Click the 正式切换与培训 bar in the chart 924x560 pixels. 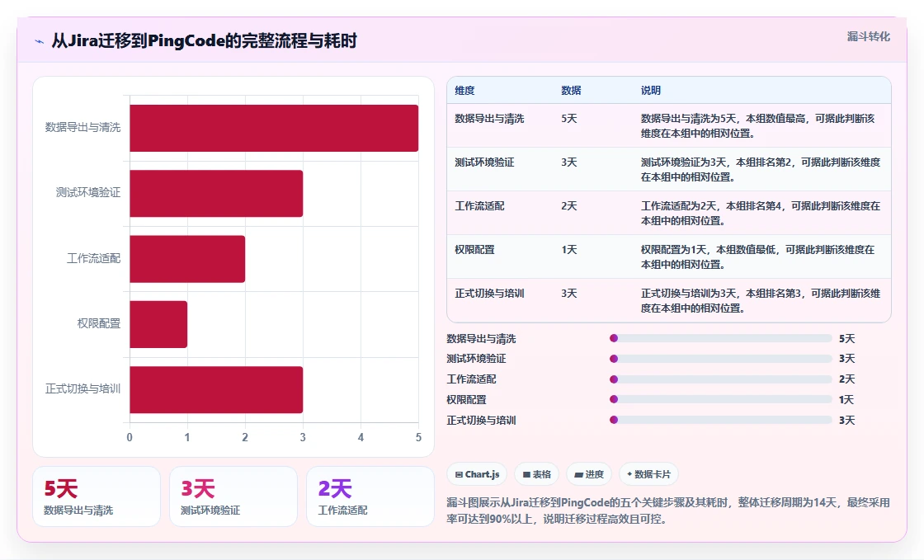[x=216, y=389]
